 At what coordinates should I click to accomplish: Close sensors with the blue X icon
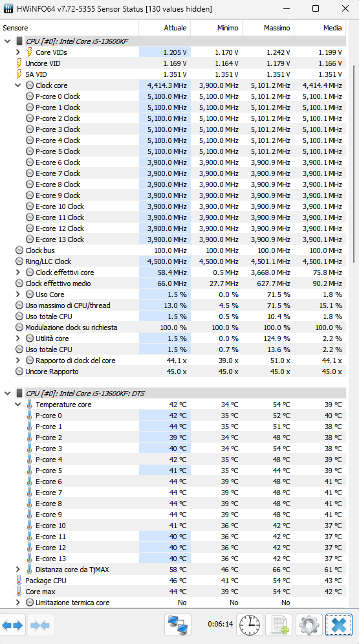(x=339, y=625)
